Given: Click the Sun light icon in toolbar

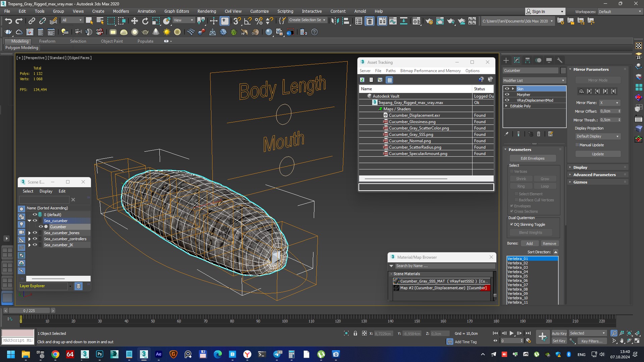Looking at the screenshot, I should tap(167, 32).
